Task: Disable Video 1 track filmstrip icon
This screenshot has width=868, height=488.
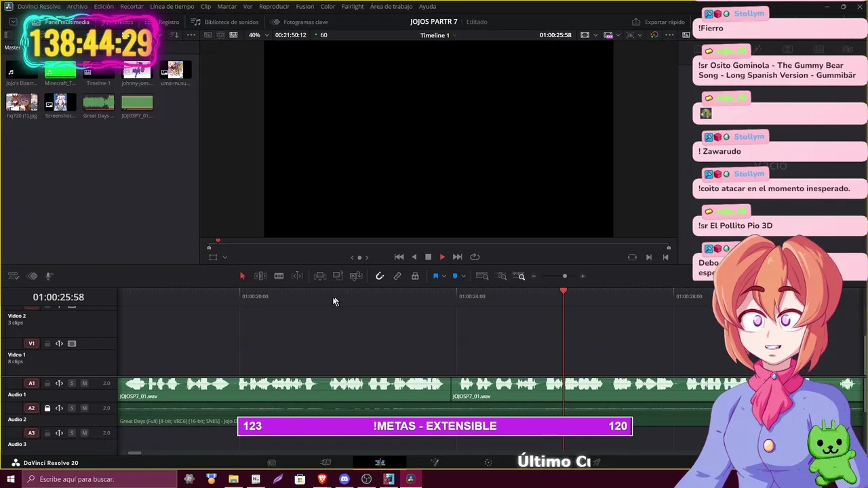Action: [x=72, y=344]
